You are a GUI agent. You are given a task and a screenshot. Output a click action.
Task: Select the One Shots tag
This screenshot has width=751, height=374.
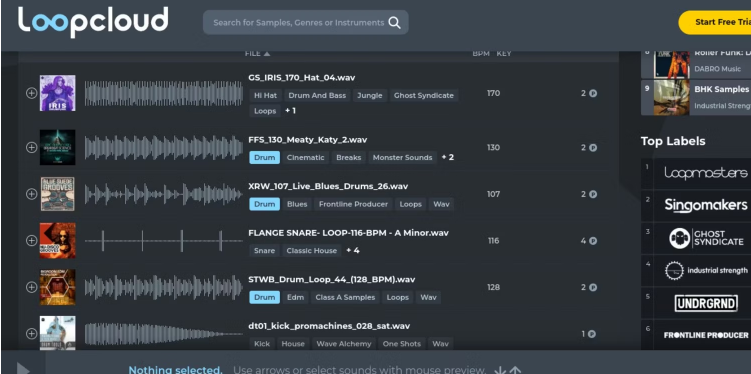402,343
